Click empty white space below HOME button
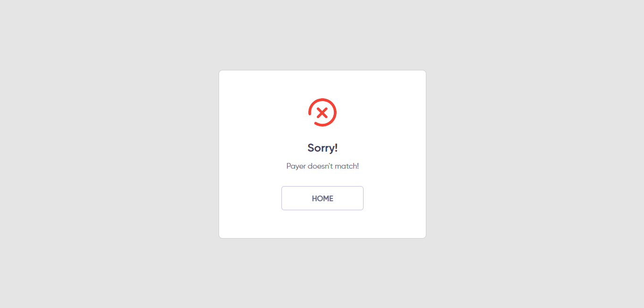 click(322, 224)
